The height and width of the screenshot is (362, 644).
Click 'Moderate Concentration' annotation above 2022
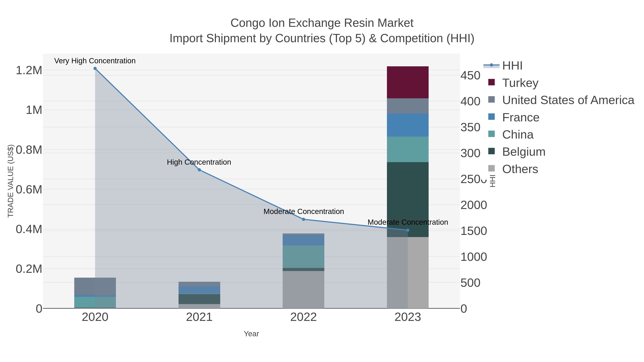click(x=304, y=212)
